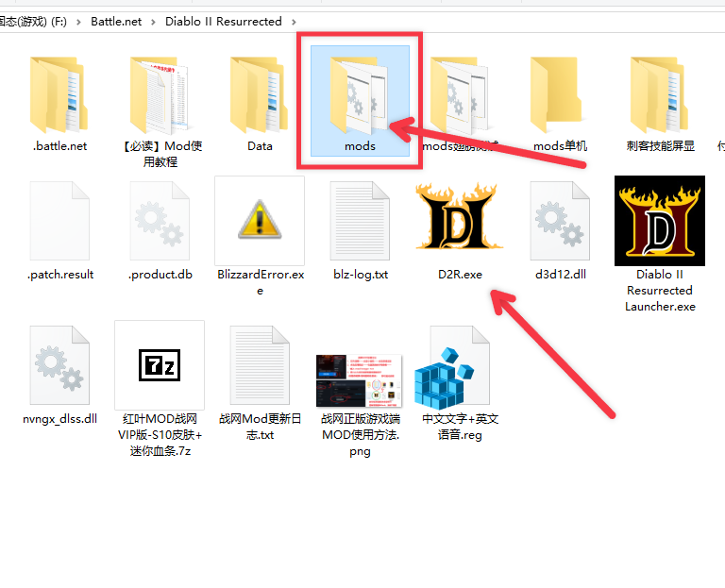Open the 刺客技能屏显 folder
Screen dimensions: 725x588
(660, 95)
